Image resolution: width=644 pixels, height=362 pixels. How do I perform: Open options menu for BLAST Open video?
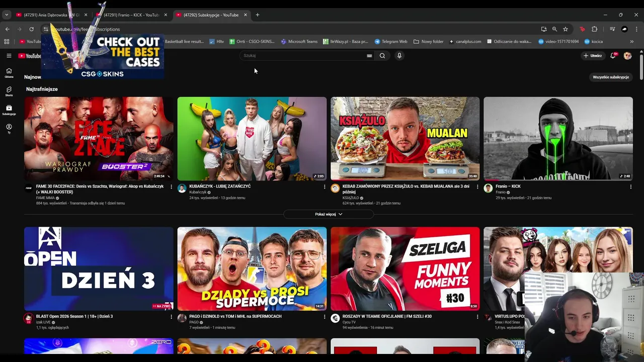171,317
